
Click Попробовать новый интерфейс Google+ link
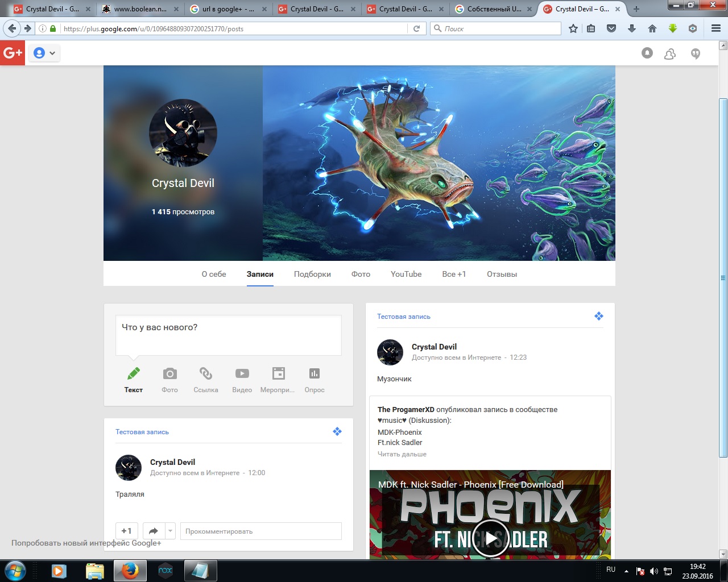(86, 543)
